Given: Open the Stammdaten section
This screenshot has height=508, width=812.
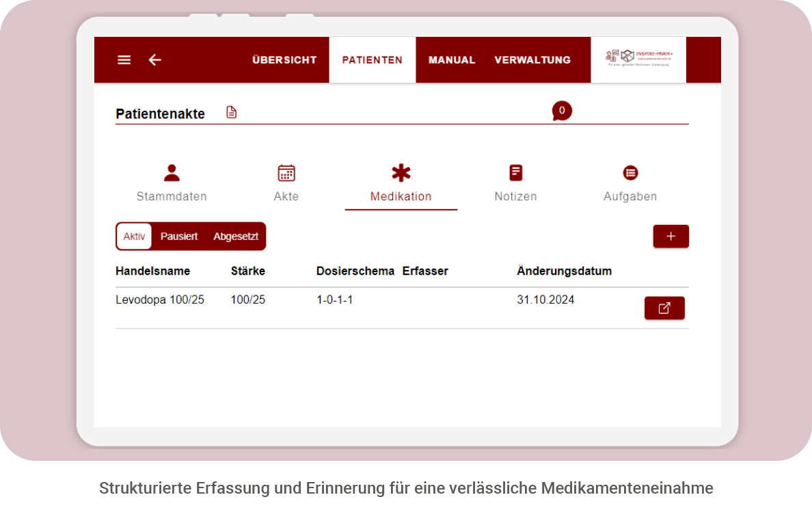Looking at the screenshot, I should click(x=172, y=183).
